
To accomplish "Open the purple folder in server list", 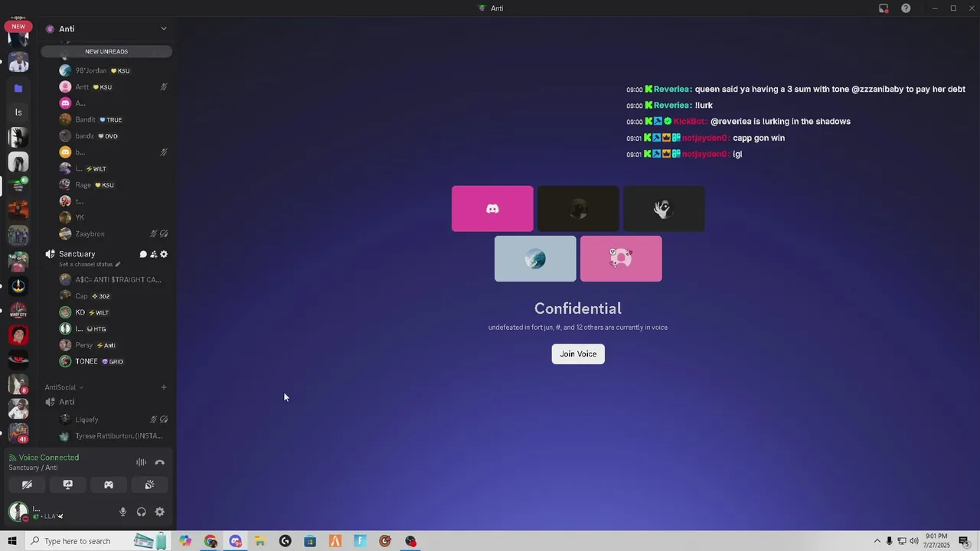I will (18, 88).
